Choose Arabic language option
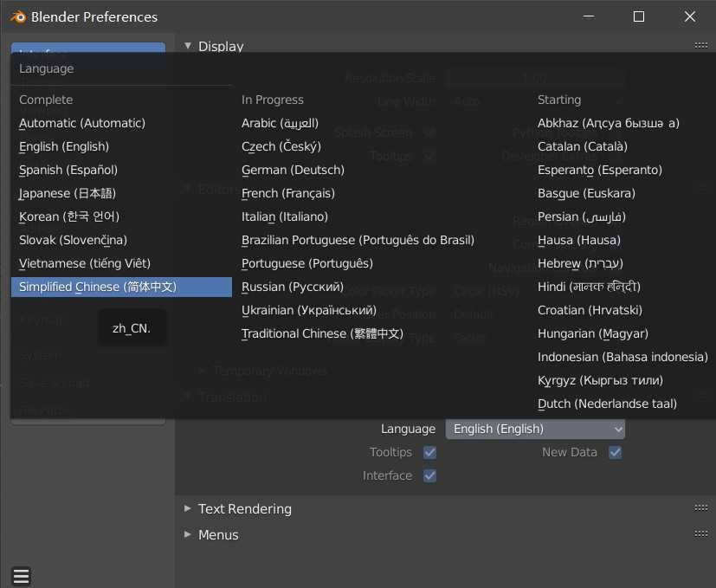This screenshot has width=716, height=588. (x=280, y=123)
